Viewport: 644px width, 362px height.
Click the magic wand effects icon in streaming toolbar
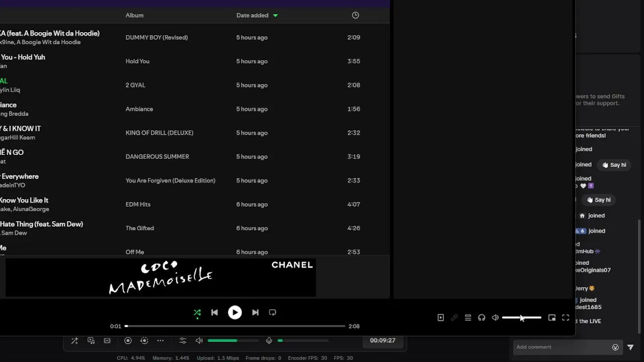point(74,340)
